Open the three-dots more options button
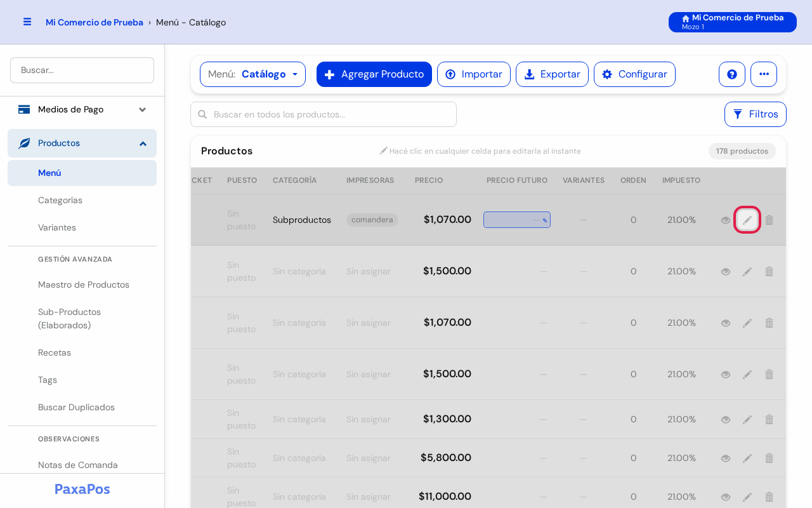 tap(764, 74)
